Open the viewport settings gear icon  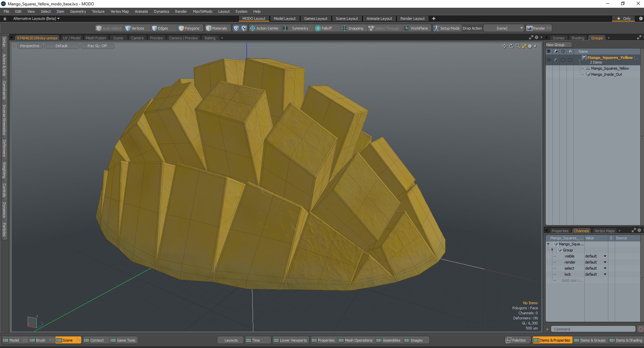530,46
